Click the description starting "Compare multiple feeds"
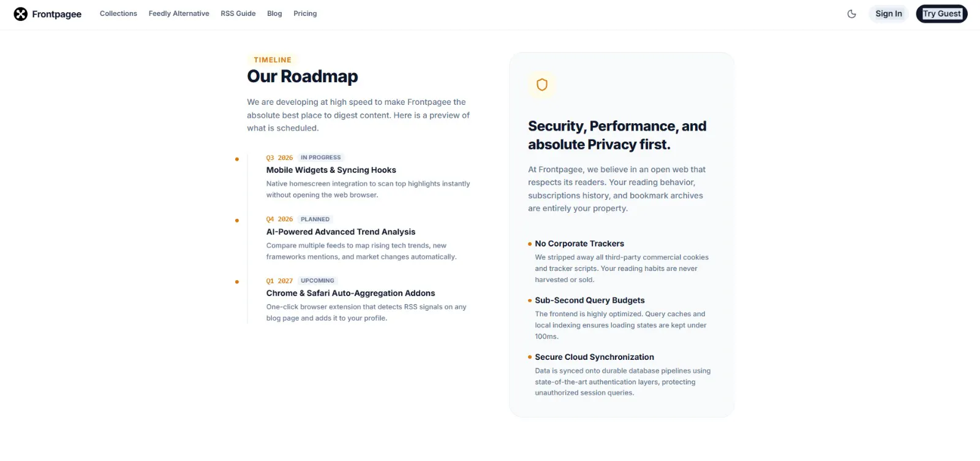 361,251
